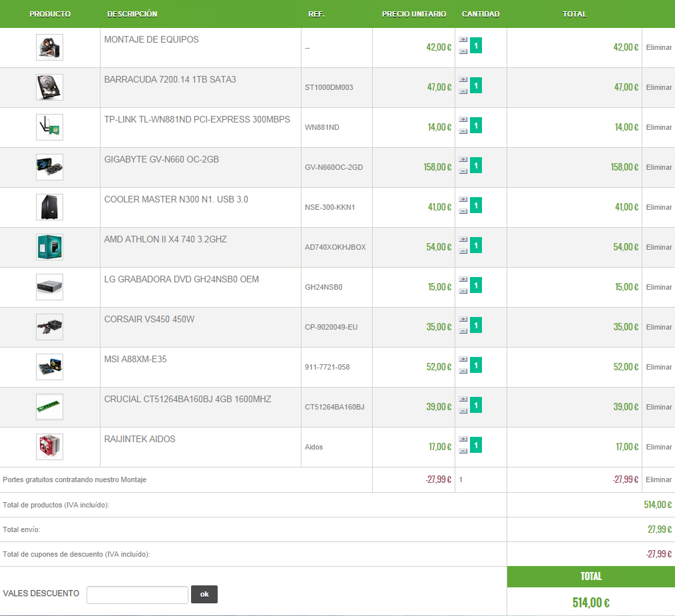
Task: Open the Cooler Master case thumbnail
Action: point(49,207)
